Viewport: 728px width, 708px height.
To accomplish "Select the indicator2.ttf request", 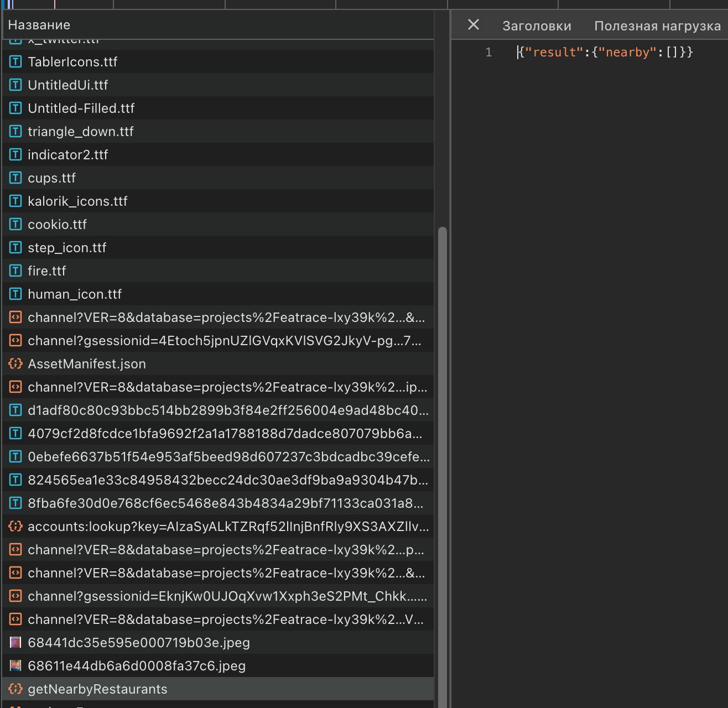I will tap(218, 155).
